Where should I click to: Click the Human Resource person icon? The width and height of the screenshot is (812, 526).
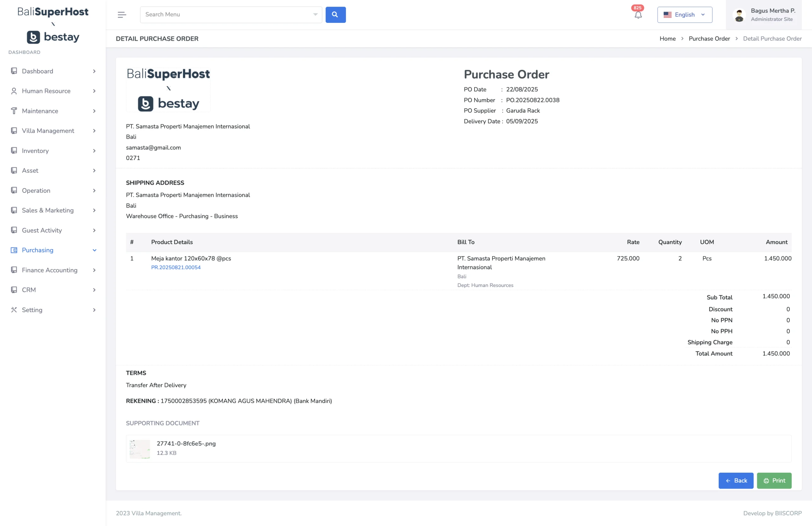pos(14,91)
